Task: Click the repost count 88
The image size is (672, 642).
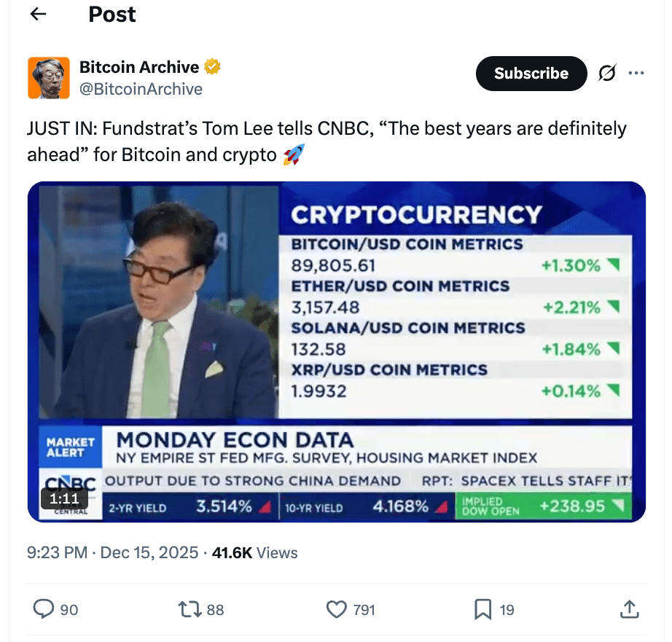Action: 215,610
